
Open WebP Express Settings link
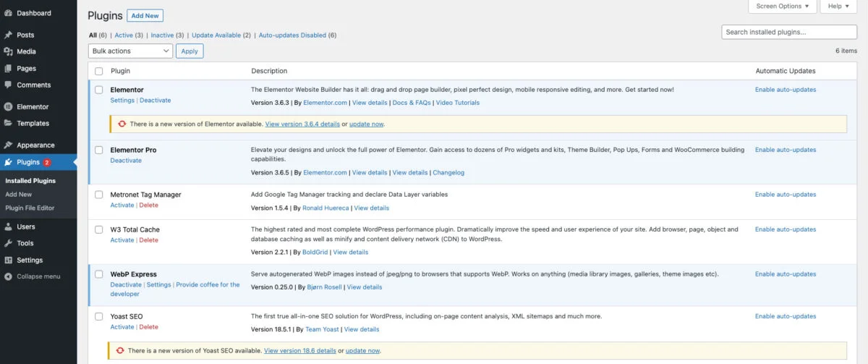(x=158, y=284)
